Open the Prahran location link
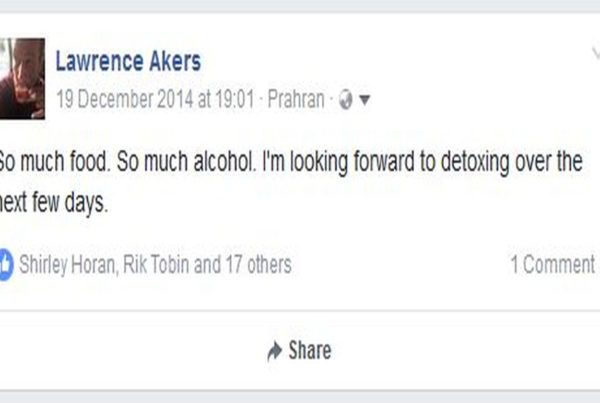Image resolution: width=600 pixels, height=403 pixels. pyautogui.click(x=298, y=100)
